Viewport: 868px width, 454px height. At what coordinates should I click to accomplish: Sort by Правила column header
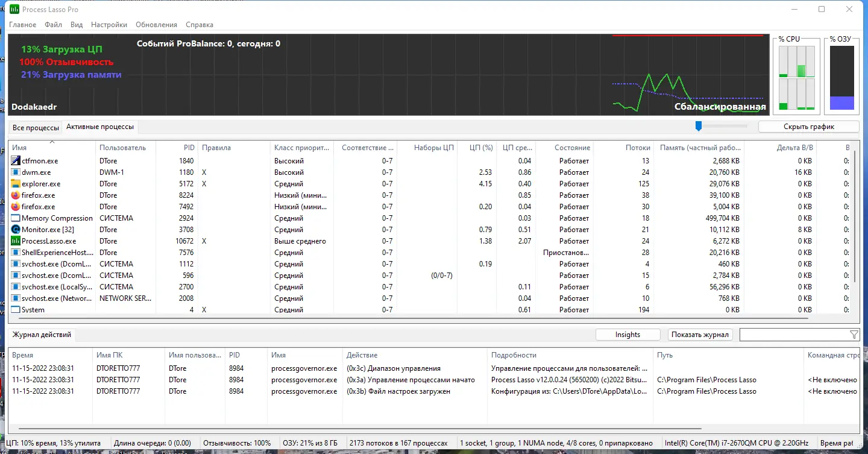[x=234, y=148]
